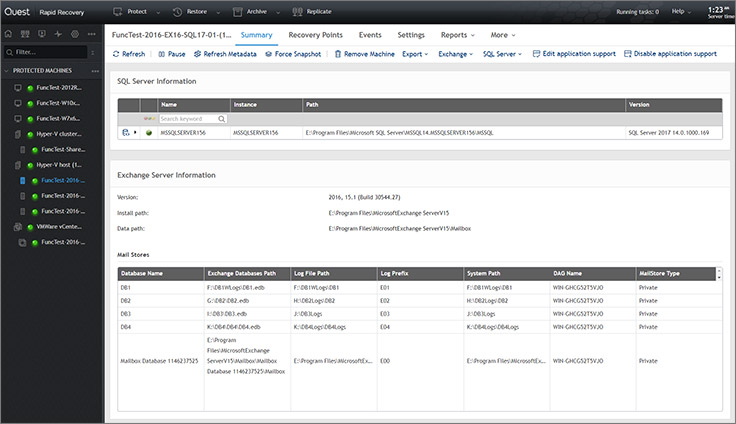Expand the MSSQLSERVER156 row arrow
This screenshot has width=736, height=424.
[135, 132]
